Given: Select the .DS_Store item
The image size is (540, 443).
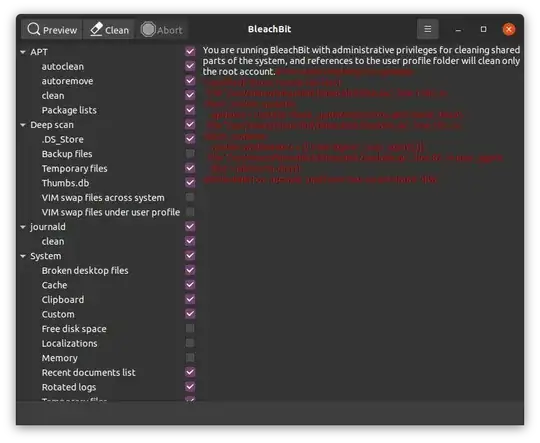Looking at the screenshot, I should click(63, 140).
